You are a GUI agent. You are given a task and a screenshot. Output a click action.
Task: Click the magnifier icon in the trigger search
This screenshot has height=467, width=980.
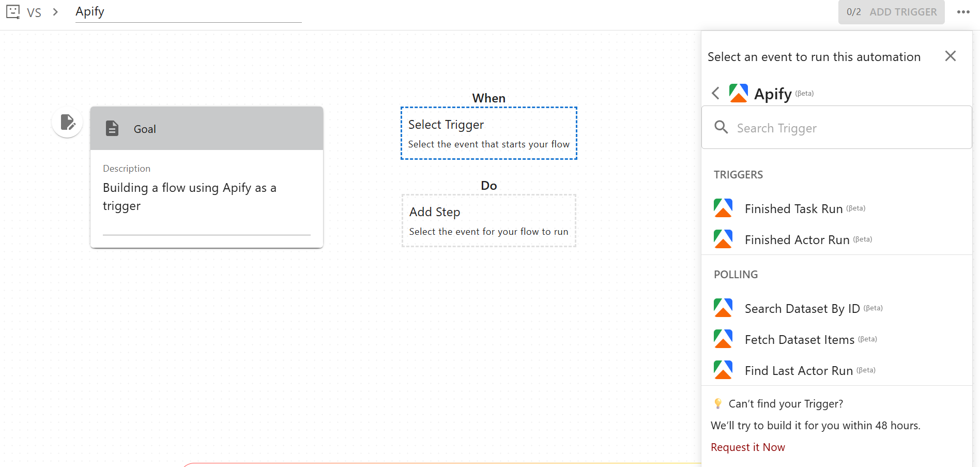click(x=721, y=127)
